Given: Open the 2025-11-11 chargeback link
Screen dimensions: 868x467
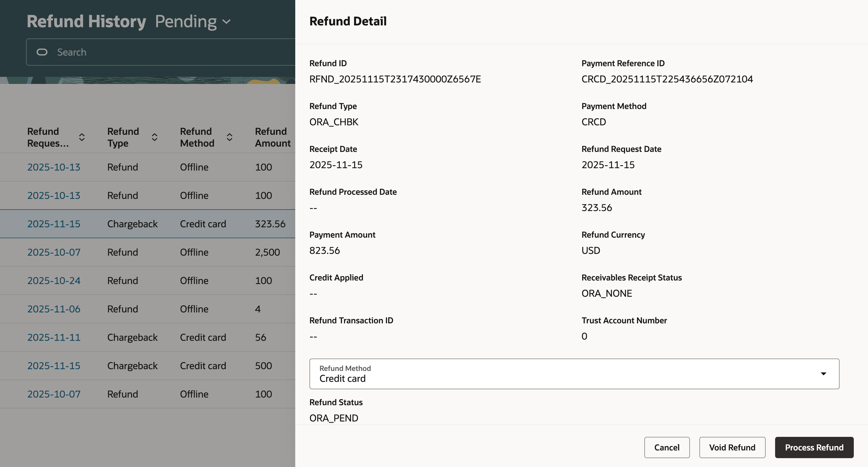Looking at the screenshot, I should tap(54, 337).
